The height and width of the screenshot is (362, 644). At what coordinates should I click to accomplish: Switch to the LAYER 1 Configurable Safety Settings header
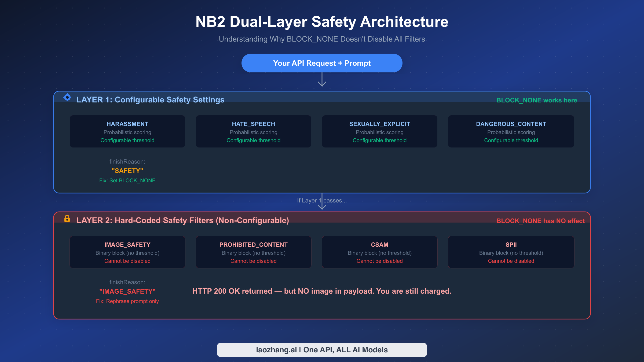(151, 99)
